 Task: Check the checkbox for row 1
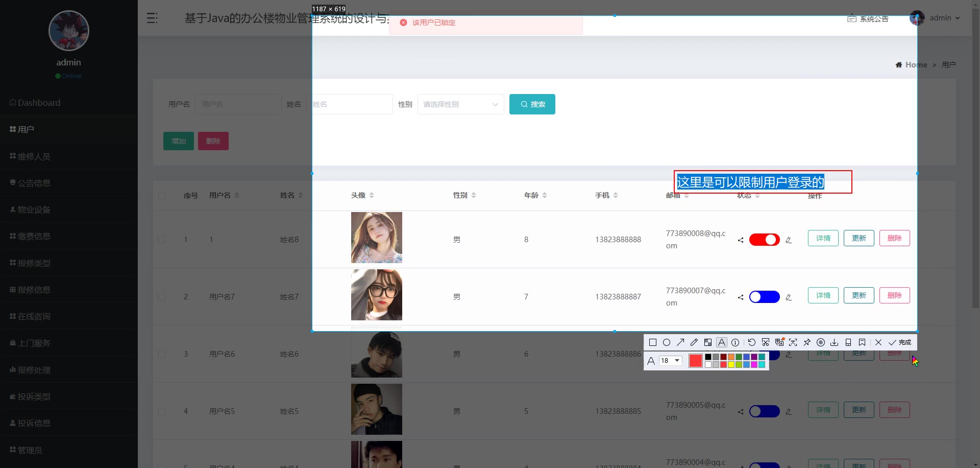(x=162, y=240)
